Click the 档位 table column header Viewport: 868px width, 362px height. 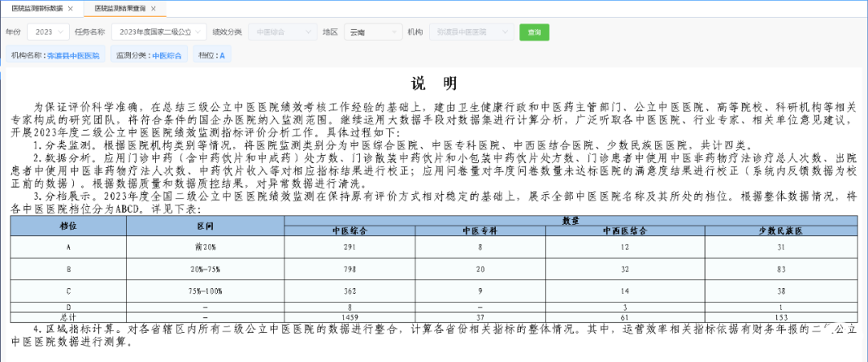(68, 226)
